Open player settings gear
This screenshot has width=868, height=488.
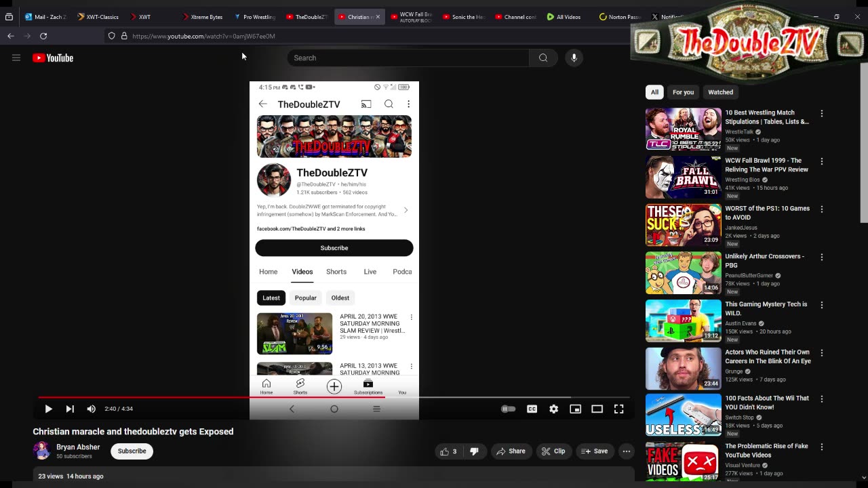tap(554, 409)
